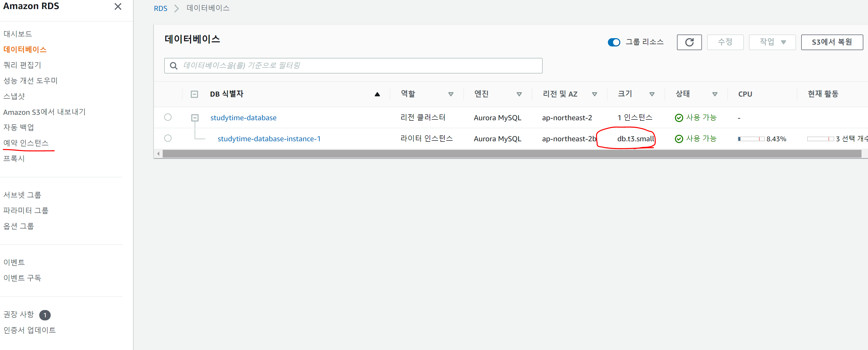Viewport: 868px width, 350px height.
Task: Open 예약 인스턴스 in sidebar
Action: pyautogui.click(x=26, y=143)
